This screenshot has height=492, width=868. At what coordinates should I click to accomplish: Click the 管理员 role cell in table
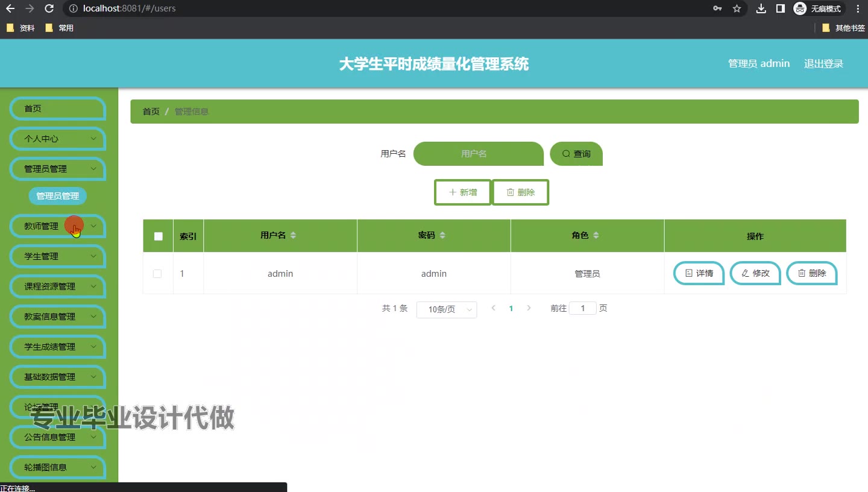point(587,274)
